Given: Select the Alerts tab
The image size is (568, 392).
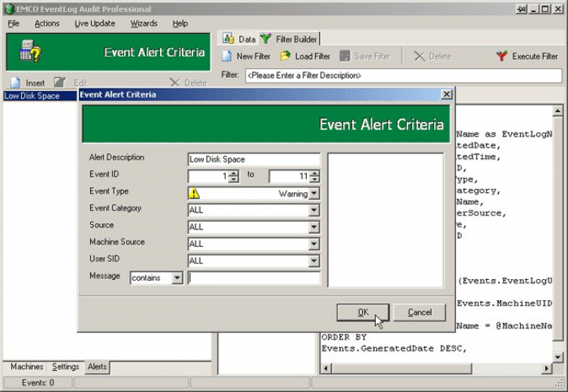Looking at the screenshot, I should pos(97,367).
